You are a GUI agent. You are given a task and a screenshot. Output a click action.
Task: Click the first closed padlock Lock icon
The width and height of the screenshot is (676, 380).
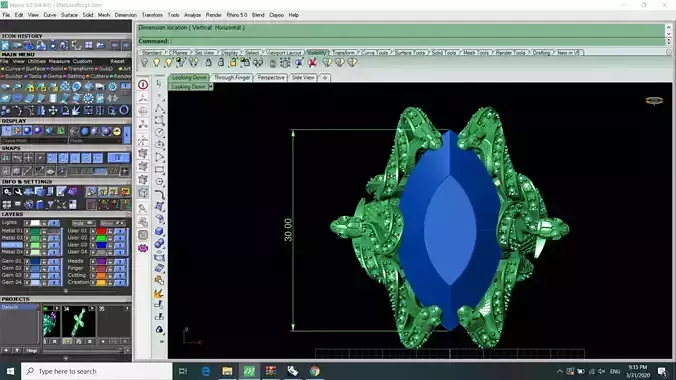[x=208, y=63]
